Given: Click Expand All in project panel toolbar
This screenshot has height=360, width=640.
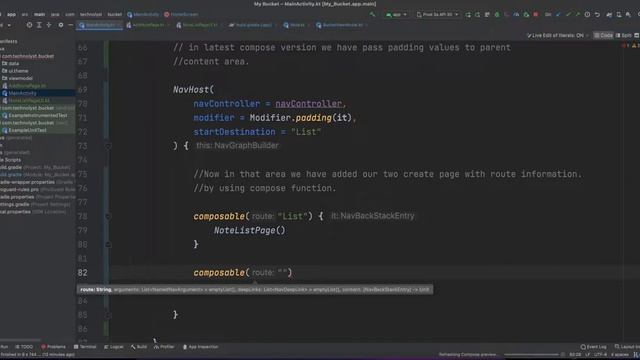Looking at the screenshot, I should [x=39, y=25].
